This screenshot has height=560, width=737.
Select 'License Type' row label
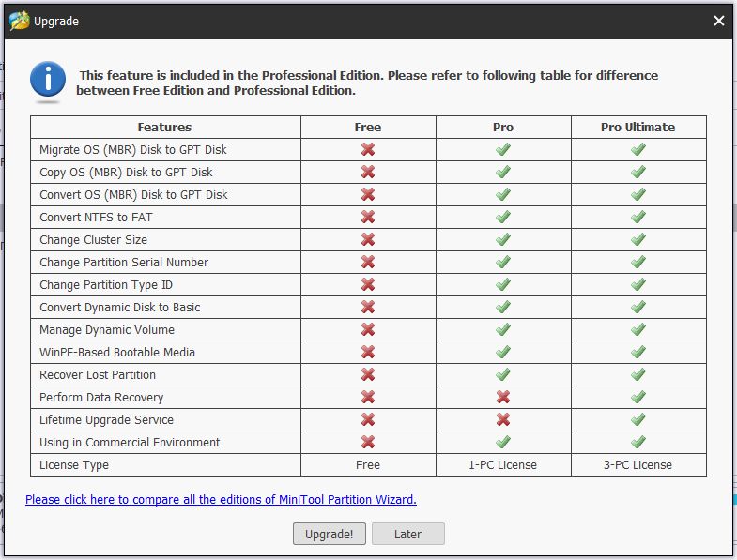pos(74,465)
